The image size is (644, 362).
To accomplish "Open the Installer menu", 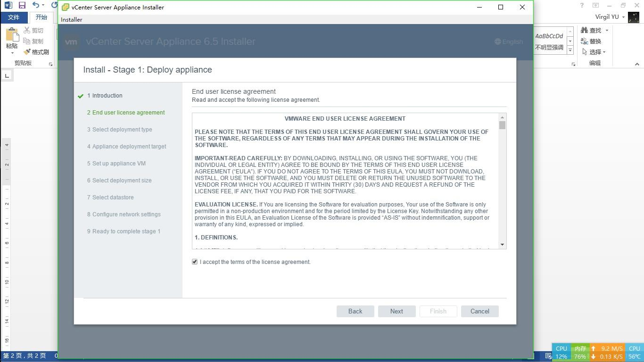I will pos(71,19).
